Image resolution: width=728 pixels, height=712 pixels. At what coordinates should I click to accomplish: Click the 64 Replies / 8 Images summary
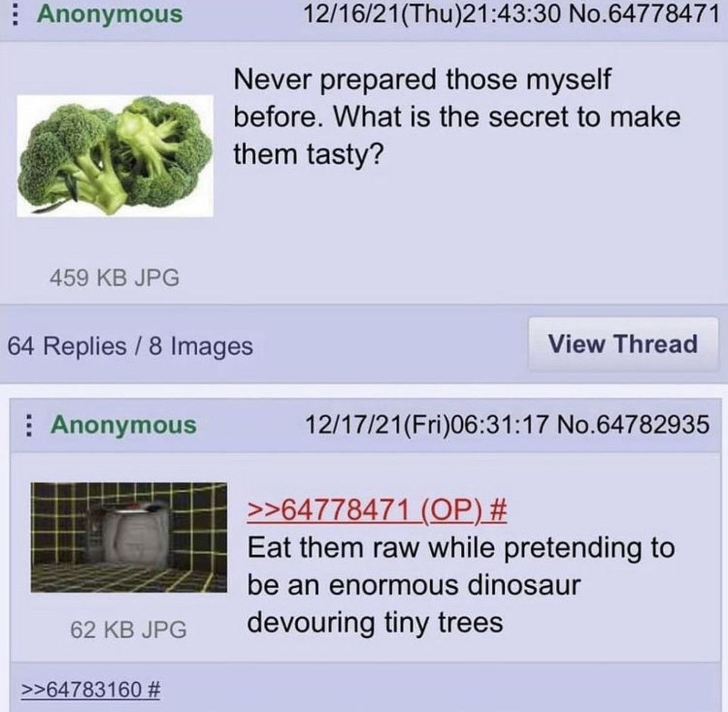[x=130, y=346]
